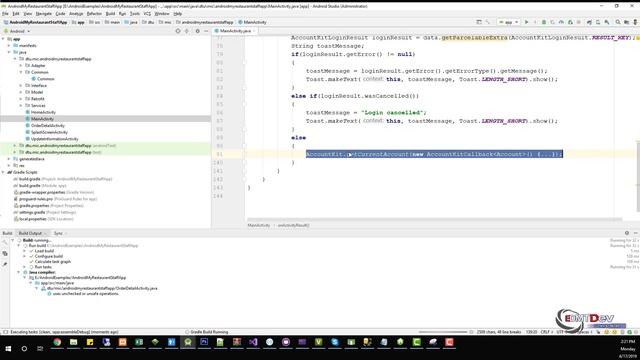Open Visual Studio from the taskbar
Screen dimensions: 640x360
(x=253, y=342)
